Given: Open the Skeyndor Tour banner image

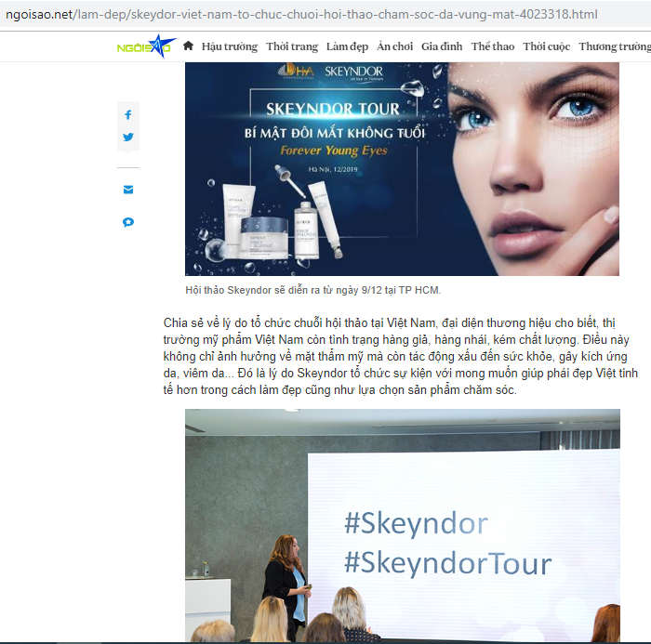Looking at the screenshot, I should [402, 169].
